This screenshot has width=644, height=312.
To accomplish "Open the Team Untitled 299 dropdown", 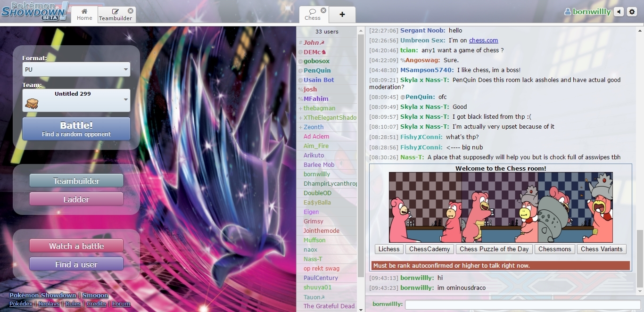I will coord(76,100).
